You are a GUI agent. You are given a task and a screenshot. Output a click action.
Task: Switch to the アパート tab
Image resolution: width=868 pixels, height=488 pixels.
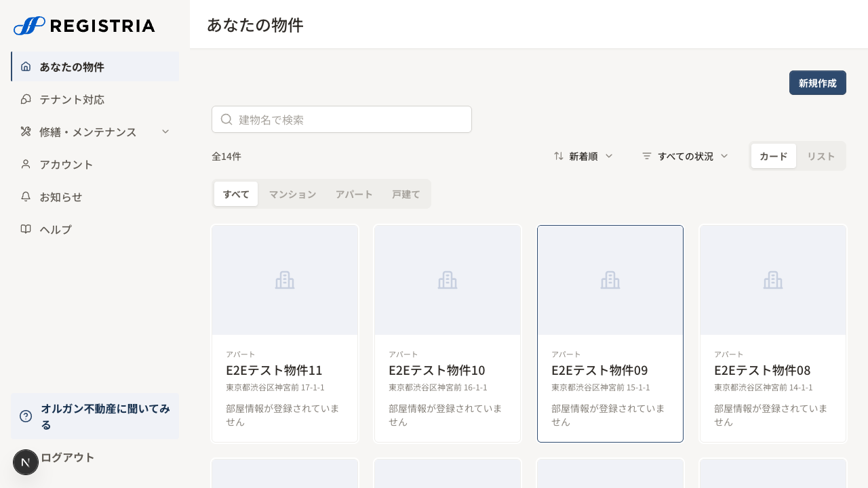[x=354, y=194]
